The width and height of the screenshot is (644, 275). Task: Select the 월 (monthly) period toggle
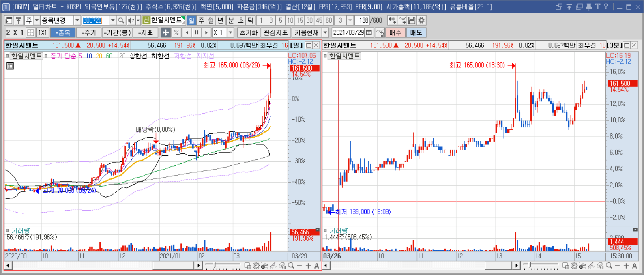point(211,20)
